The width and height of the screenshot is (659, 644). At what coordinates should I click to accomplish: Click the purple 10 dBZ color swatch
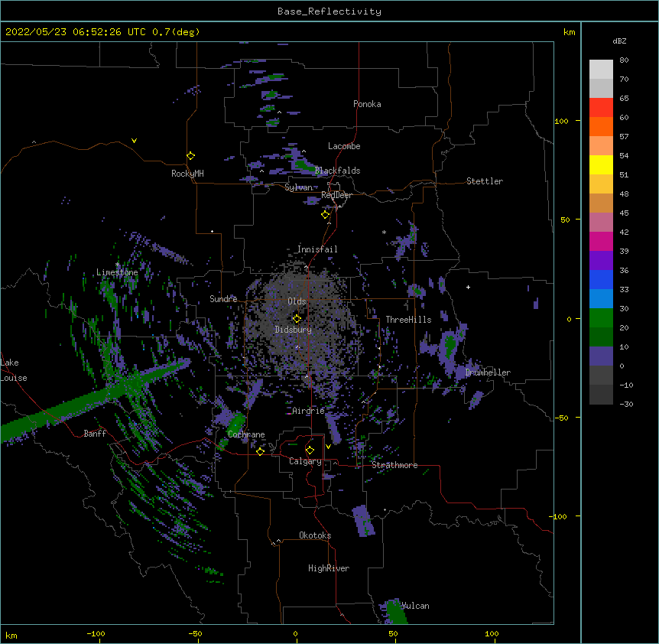tap(601, 356)
